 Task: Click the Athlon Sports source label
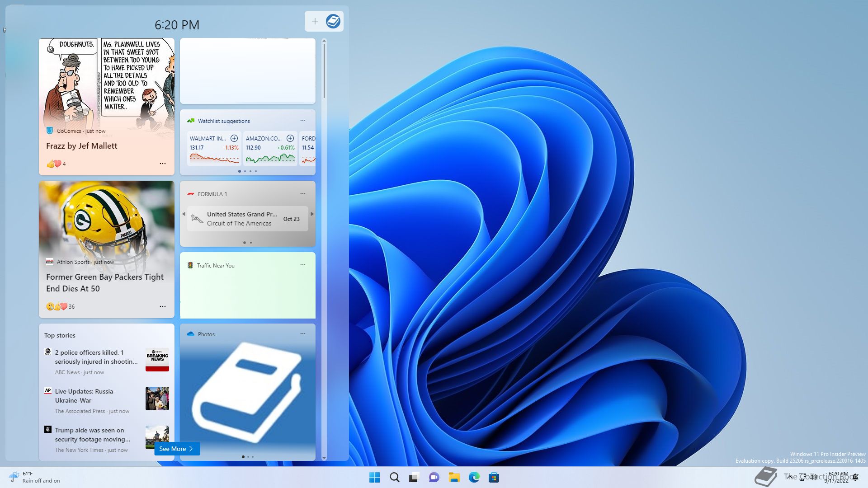pos(73,262)
